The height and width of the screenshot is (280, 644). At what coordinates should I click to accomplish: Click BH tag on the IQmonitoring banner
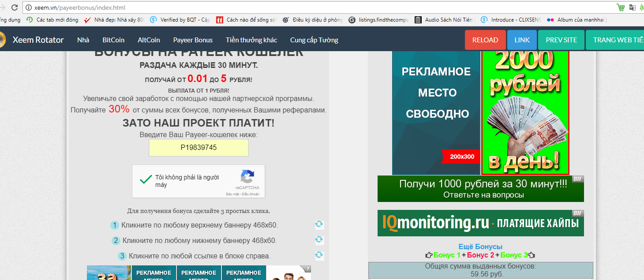click(577, 213)
